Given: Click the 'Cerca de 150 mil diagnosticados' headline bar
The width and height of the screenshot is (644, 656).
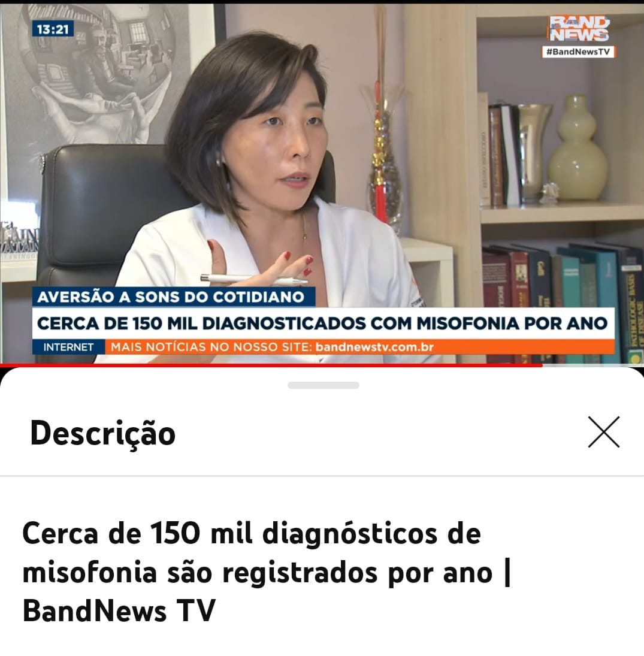Looking at the screenshot, I should [323, 323].
